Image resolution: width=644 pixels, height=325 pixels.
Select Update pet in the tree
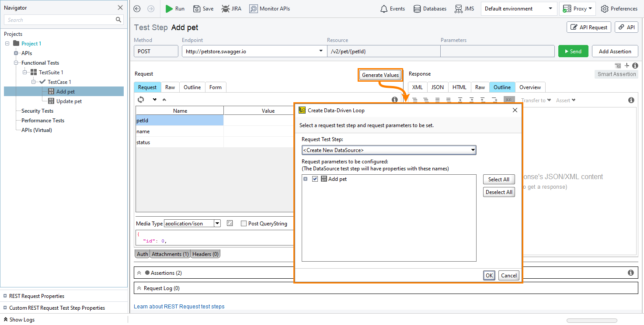pos(69,101)
